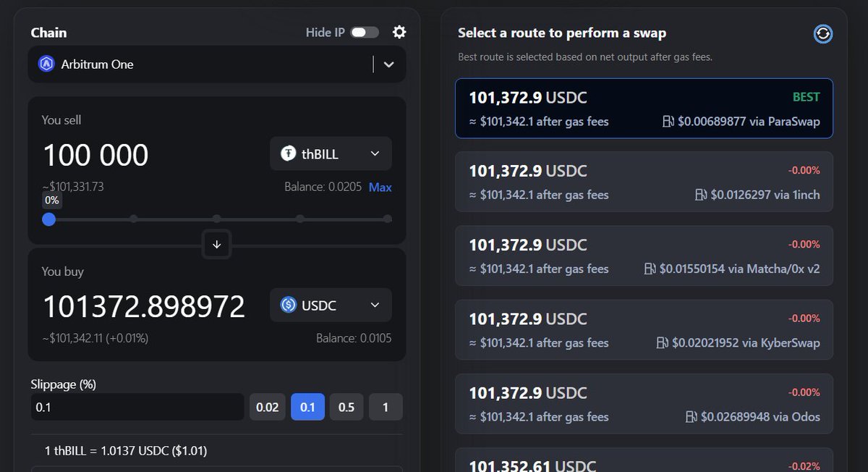This screenshot has width=868, height=472.
Task: Select 1 slippage preset
Action: tap(386, 407)
